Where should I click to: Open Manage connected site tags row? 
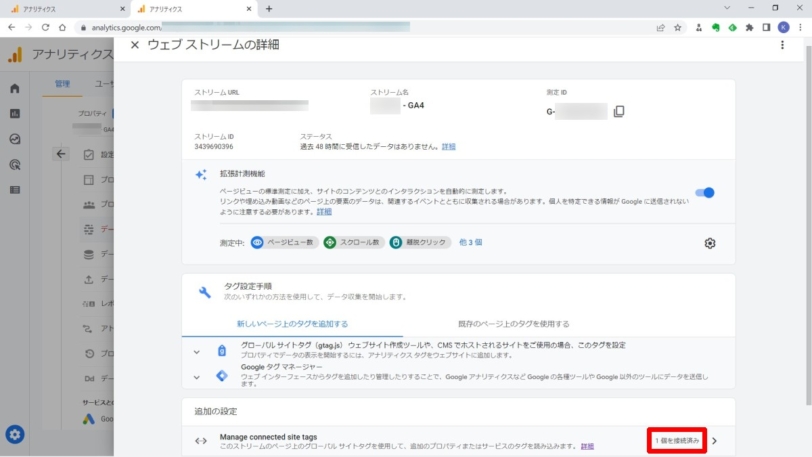458,441
